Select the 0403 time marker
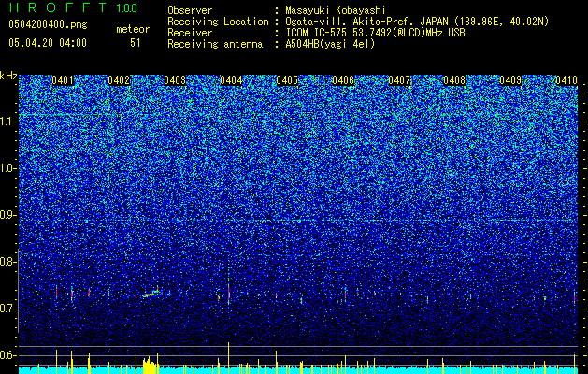 (x=175, y=80)
